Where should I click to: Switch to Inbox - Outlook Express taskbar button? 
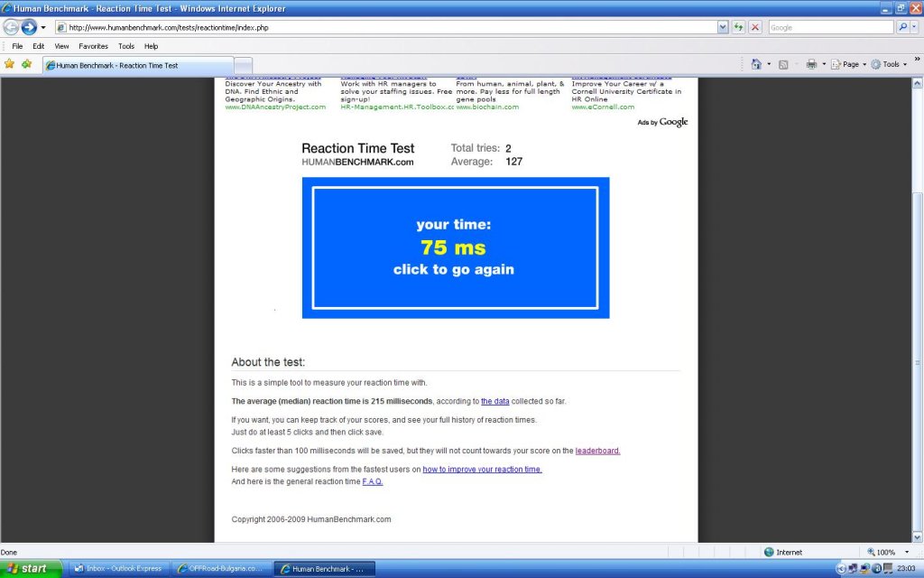click(120, 569)
